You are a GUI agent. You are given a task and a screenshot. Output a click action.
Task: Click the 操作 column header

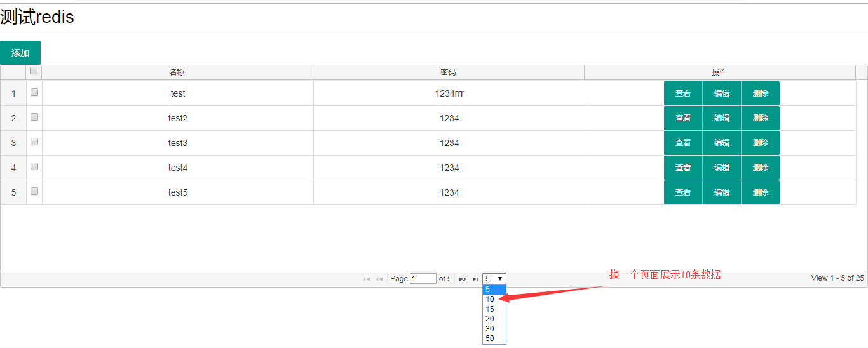coord(720,72)
